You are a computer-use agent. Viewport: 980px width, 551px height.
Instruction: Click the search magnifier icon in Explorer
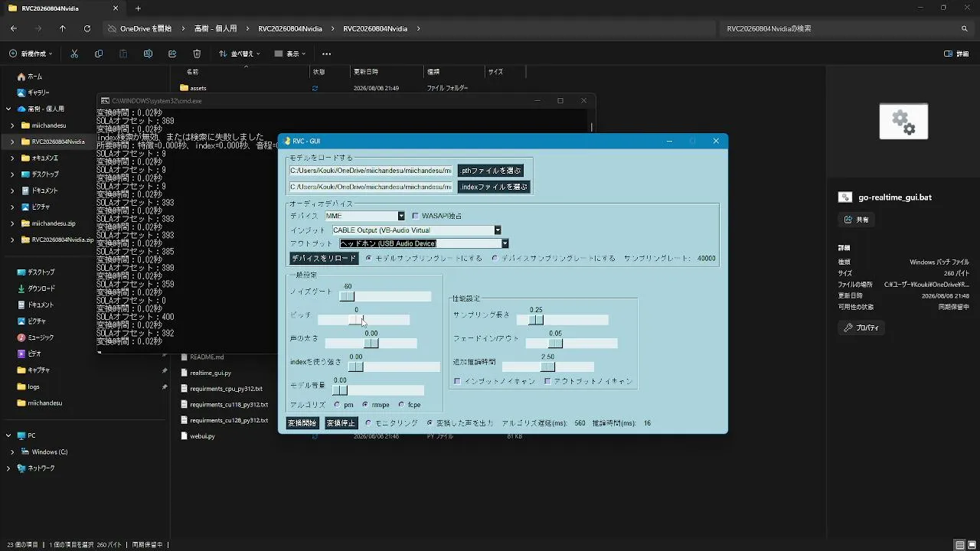pos(965,28)
